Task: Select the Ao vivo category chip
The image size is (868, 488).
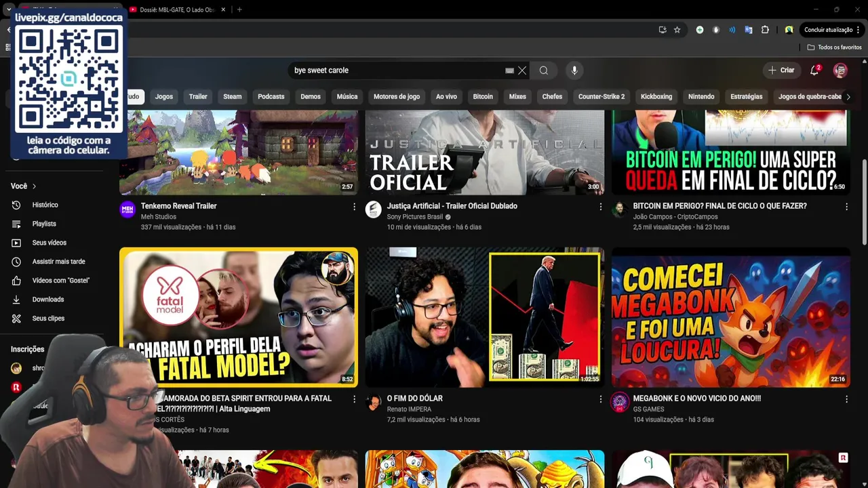Action: [446, 97]
